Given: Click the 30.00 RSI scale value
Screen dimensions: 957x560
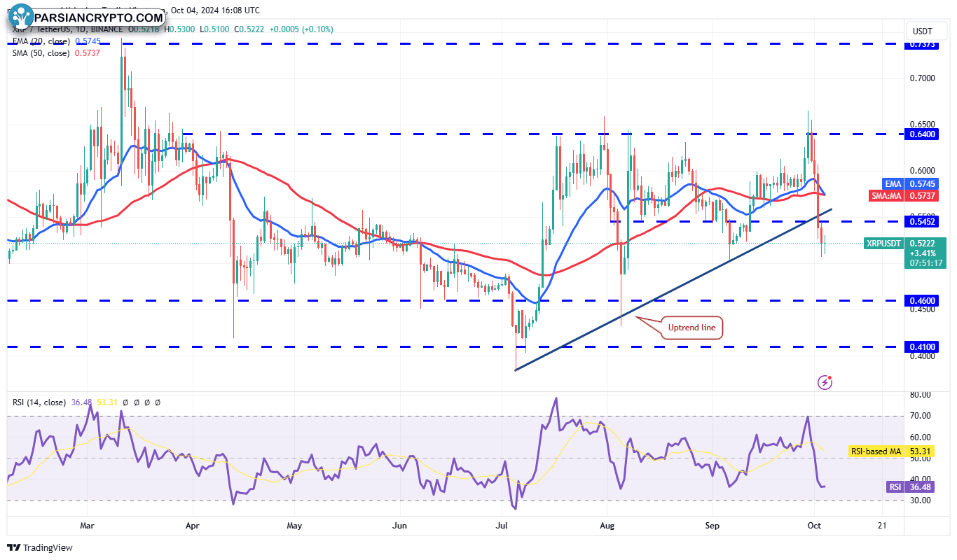Looking at the screenshot, I should [921, 500].
